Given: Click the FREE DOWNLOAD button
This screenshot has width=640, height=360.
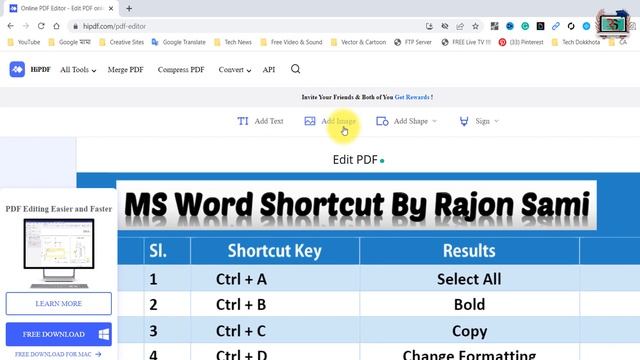Looking at the screenshot, I should [59, 334].
